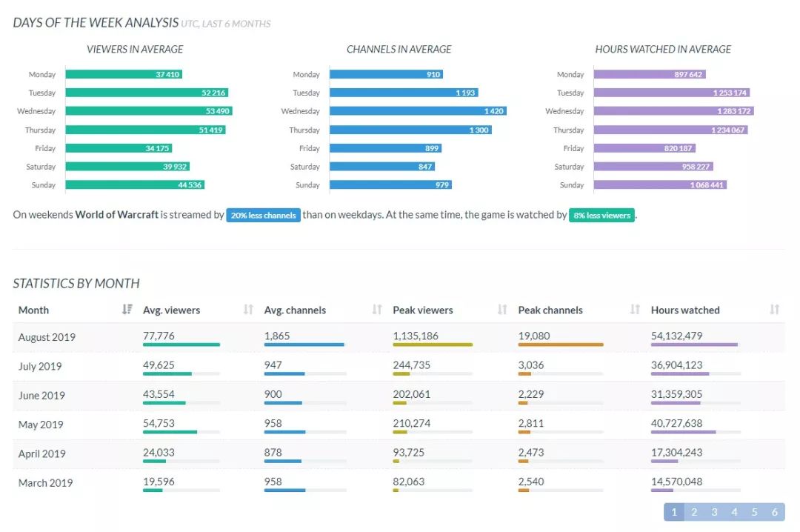800x532 pixels.
Task: Select the Friday hours bar 820 187
Action: pos(645,148)
